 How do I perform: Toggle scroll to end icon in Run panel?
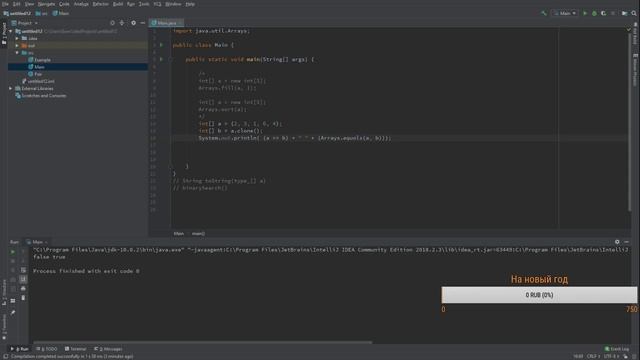point(23,279)
